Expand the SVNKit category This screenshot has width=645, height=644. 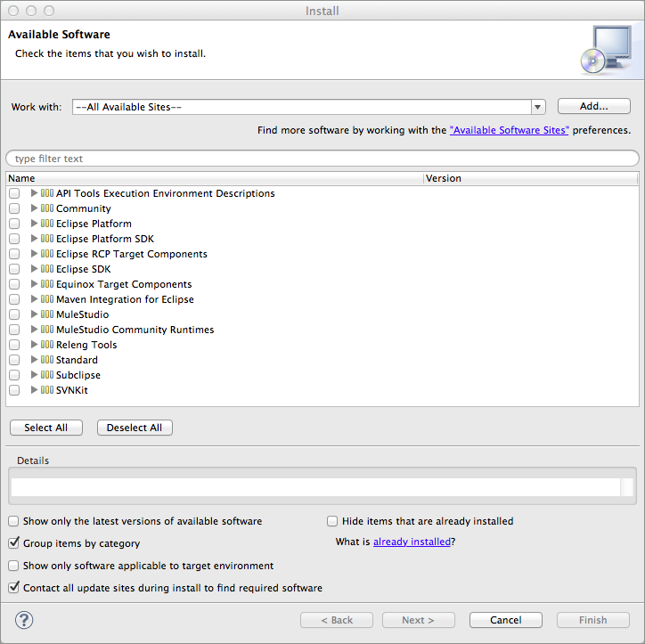pyautogui.click(x=34, y=389)
